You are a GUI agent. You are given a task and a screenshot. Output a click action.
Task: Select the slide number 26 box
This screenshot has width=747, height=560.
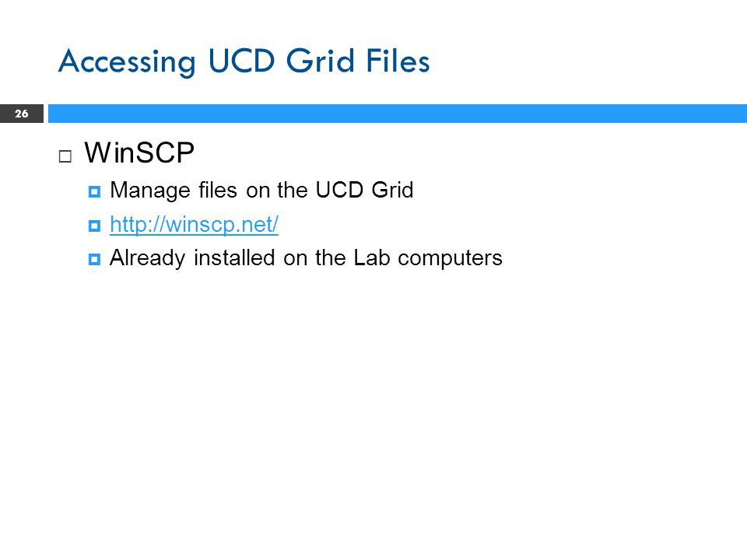(x=22, y=114)
